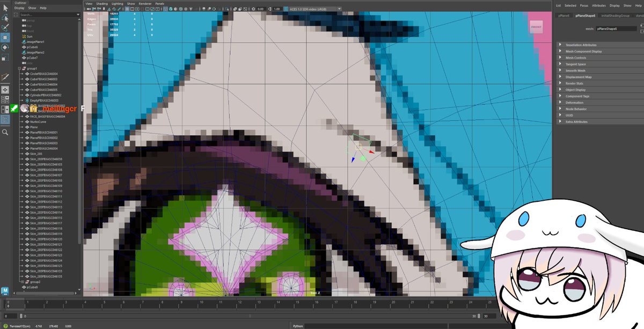Click the help line question mark icon
The width and height of the screenshot is (644, 329).
[5, 325]
